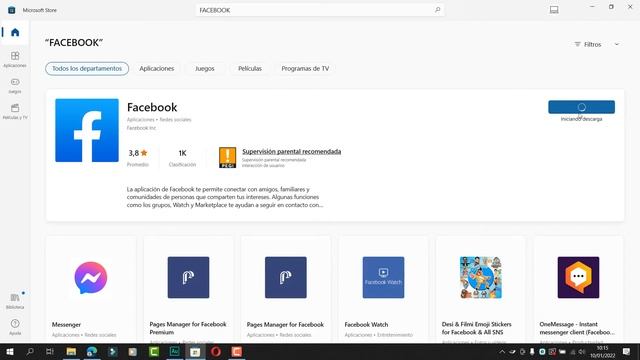Open the Filtros filter options
Screen dimensions: 640x360
point(588,44)
